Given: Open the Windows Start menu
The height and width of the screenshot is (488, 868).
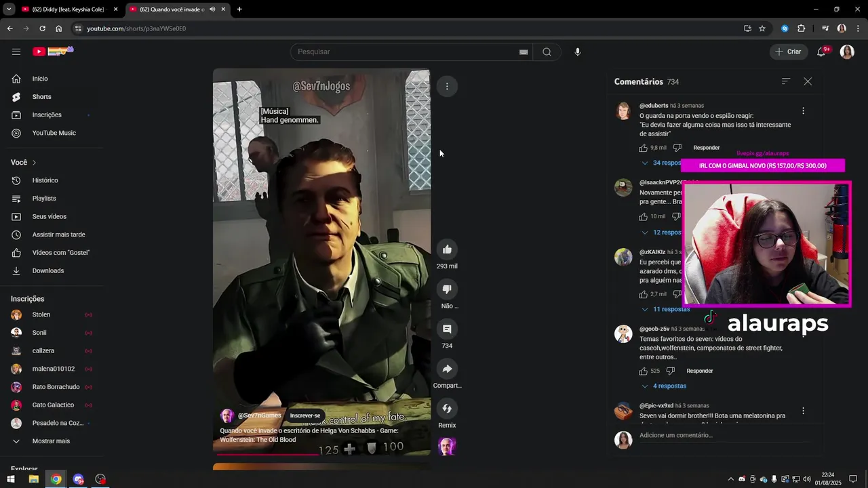Looking at the screenshot, I should pyautogui.click(x=11, y=479).
